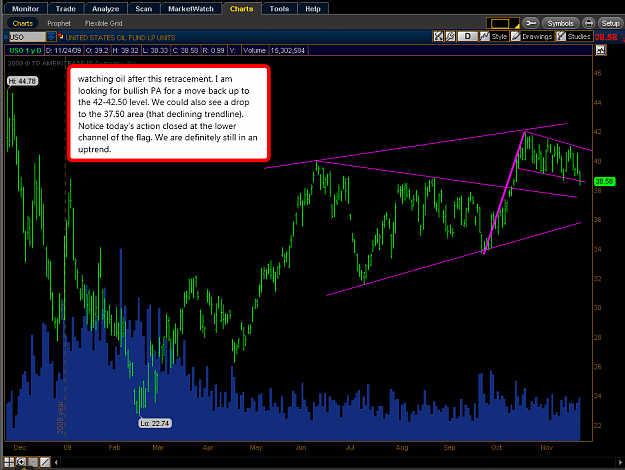Click the O: 39.2 open price readout
This screenshot has width=625, height=470.
click(x=96, y=51)
